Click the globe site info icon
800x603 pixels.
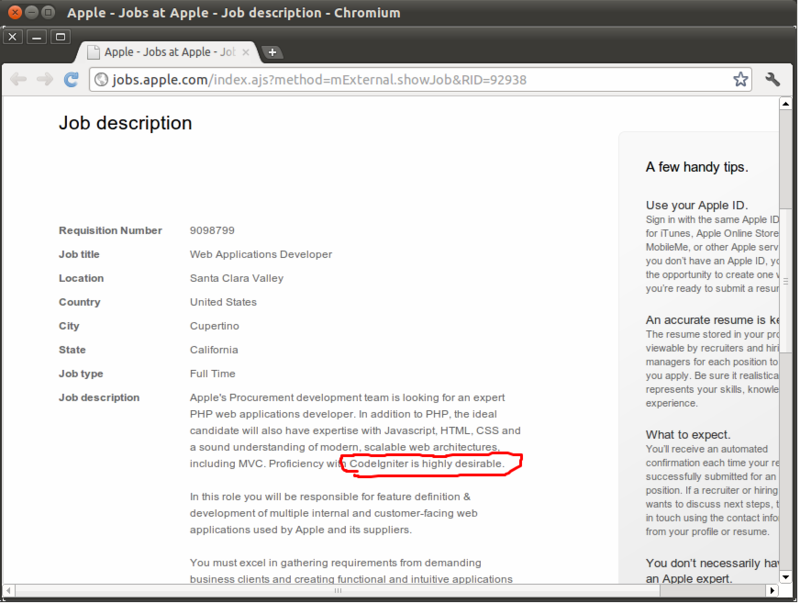[x=102, y=80]
